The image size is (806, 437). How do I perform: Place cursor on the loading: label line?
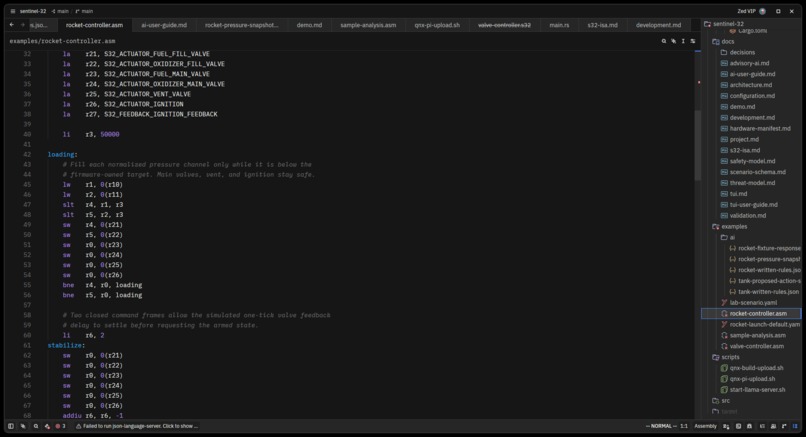point(63,155)
